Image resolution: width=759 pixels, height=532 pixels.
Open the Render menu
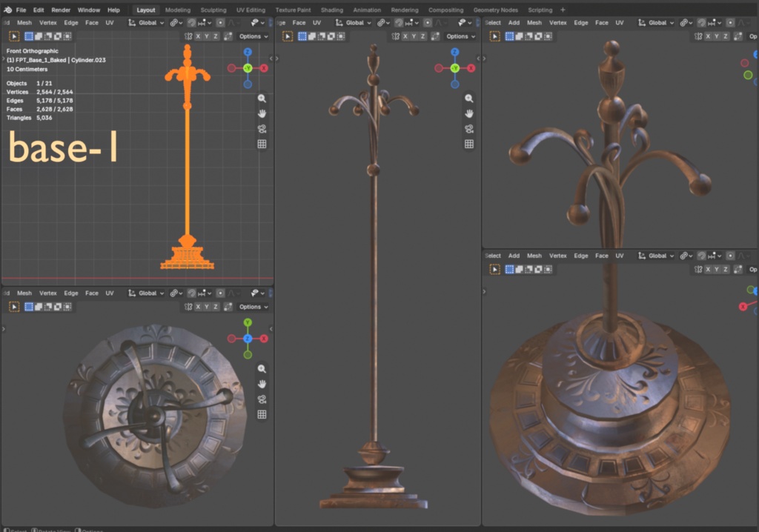[61, 10]
